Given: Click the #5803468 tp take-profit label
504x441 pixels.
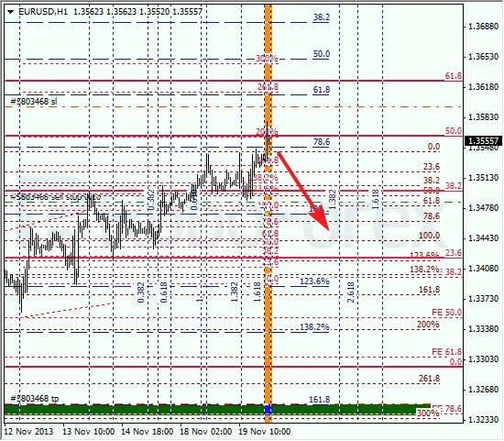Looking at the screenshot, I should point(35,399).
